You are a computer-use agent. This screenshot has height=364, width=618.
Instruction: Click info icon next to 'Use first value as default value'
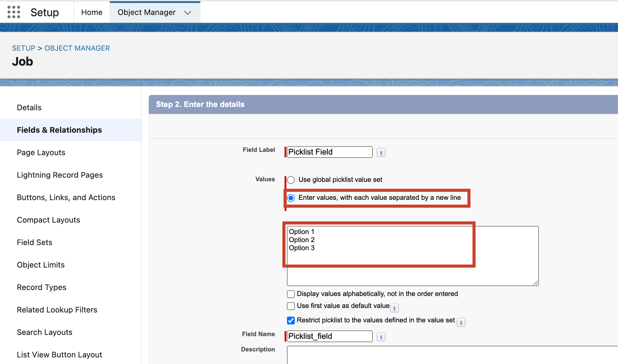(x=394, y=308)
